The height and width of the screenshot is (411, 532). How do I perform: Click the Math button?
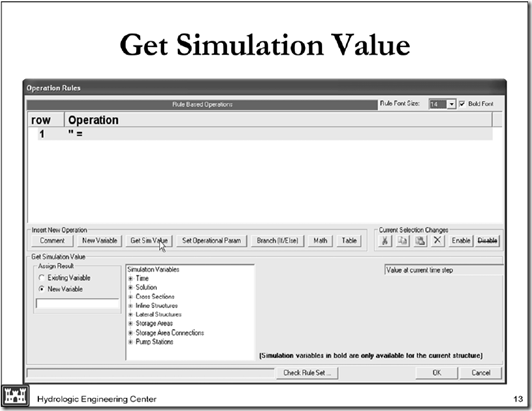[320, 241]
